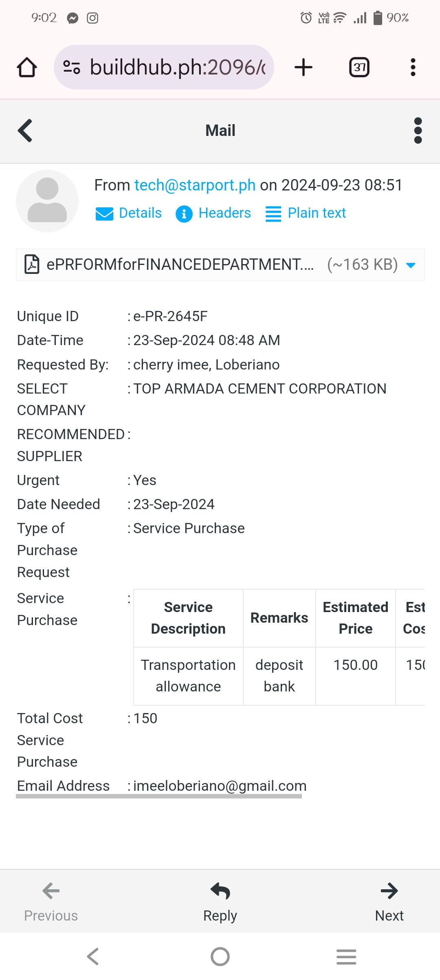Show message Details
The width and height of the screenshot is (440, 980).
(x=129, y=213)
